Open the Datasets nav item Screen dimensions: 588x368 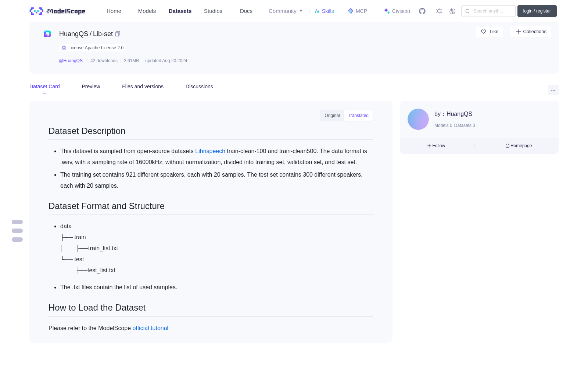point(180,11)
